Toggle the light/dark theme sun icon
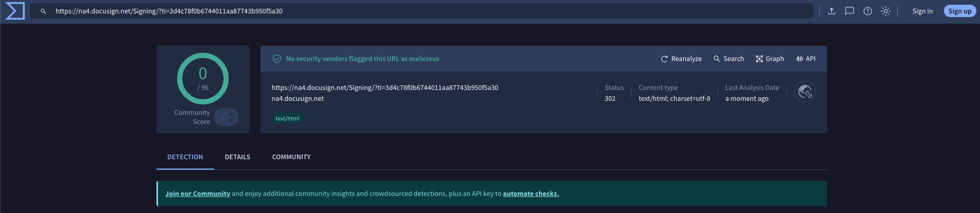 tap(886, 11)
